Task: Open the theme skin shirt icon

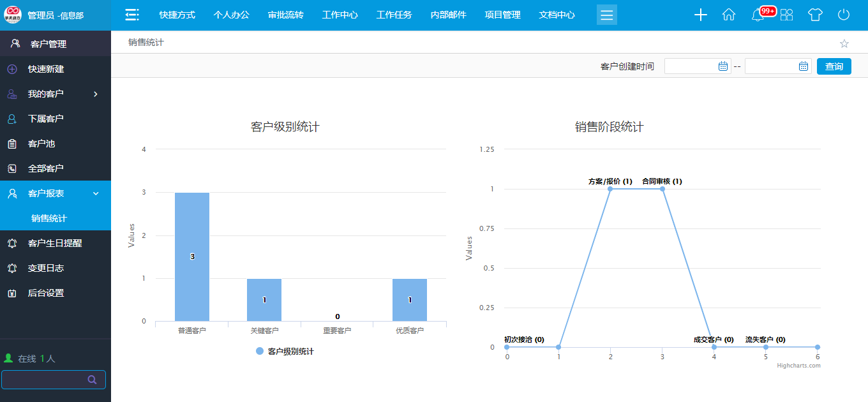Action: coord(815,15)
